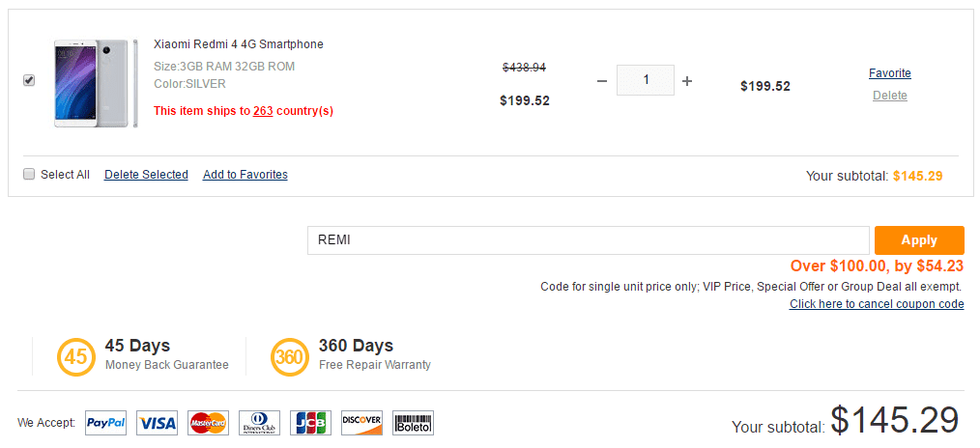
Task: Increase quantity with the plus button
Action: [687, 81]
